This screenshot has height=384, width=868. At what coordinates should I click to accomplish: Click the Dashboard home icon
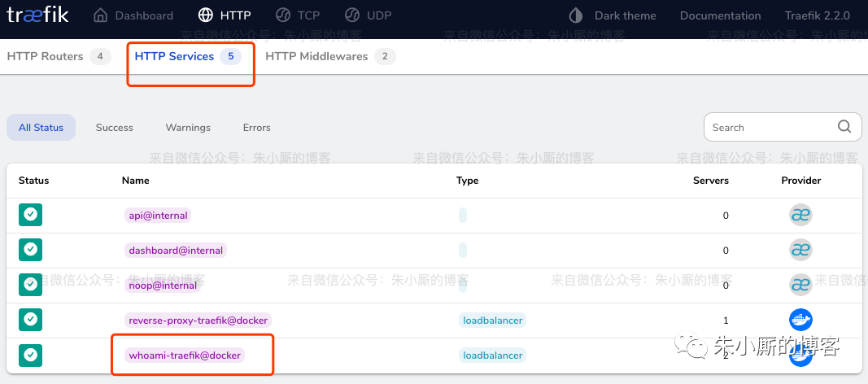100,15
